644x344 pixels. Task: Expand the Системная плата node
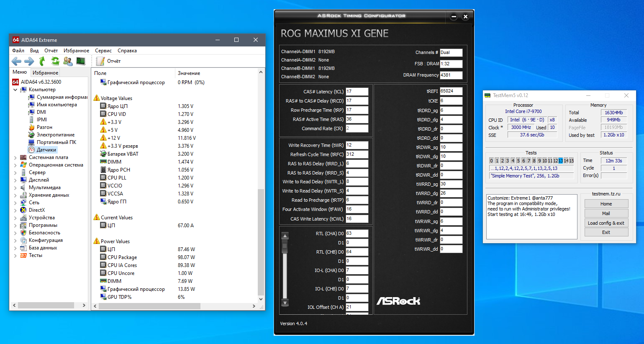click(15, 157)
